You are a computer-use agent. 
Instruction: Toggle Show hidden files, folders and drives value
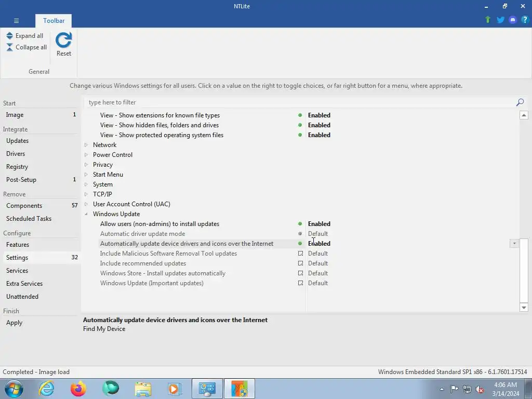tap(319, 125)
